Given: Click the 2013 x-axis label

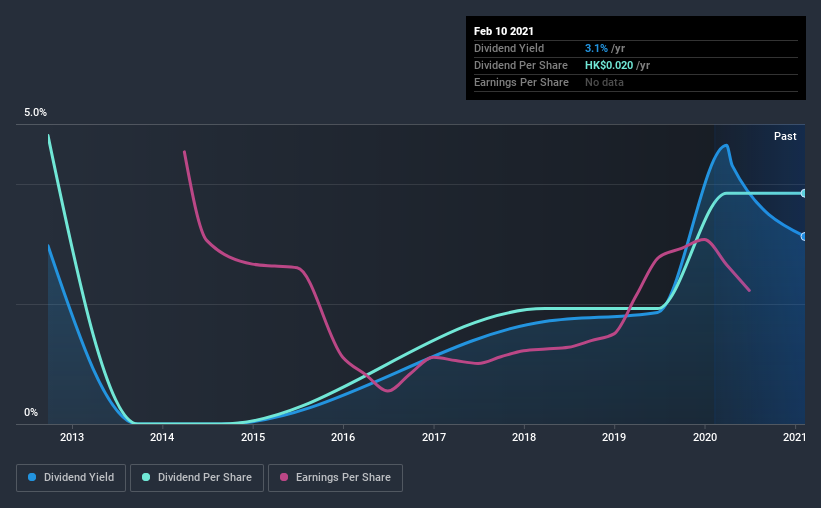Looking at the screenshot, I should click(72, 437).
